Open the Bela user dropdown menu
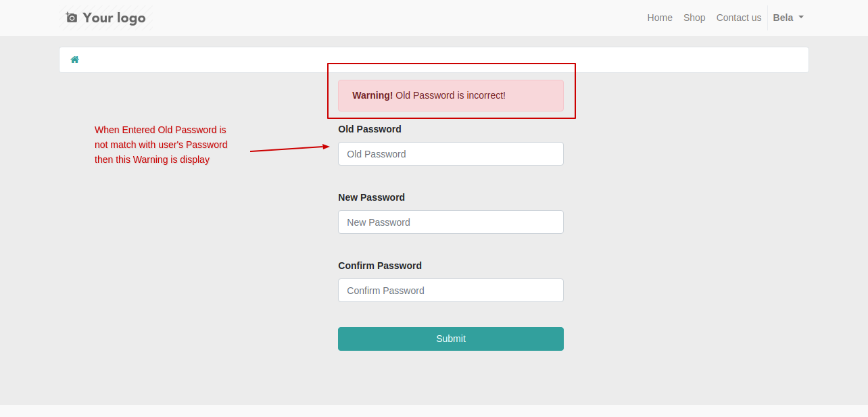 click(788, 18)
